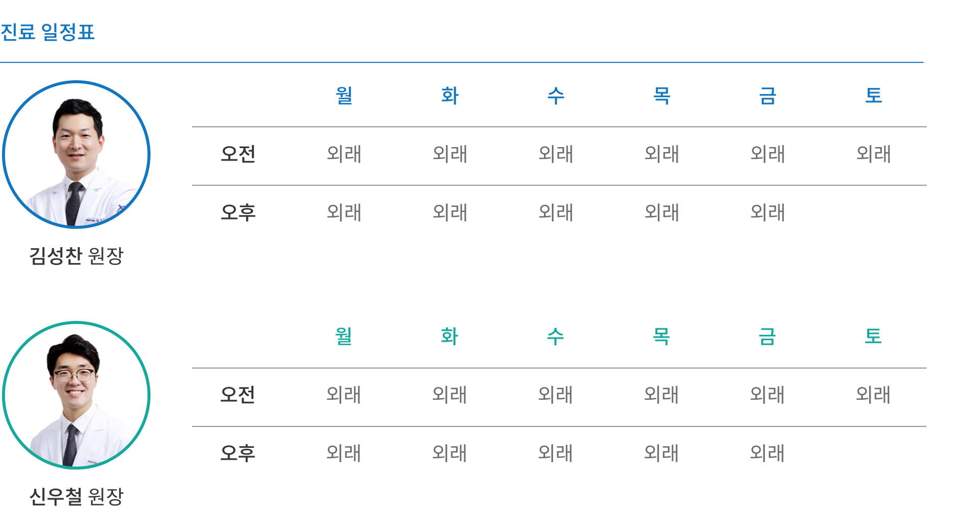Click 오전 row label for 신우철
Screen dimensions: 980x528
238,395
